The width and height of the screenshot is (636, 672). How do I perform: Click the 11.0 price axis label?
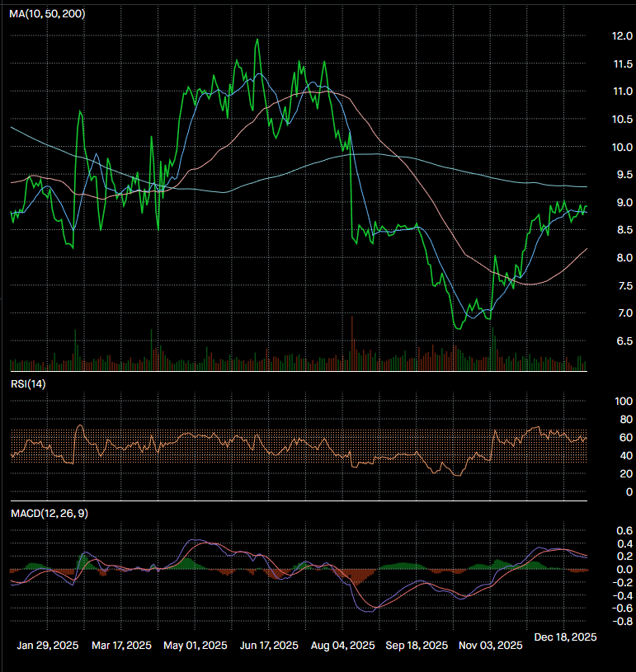pyautogui.click(x=623, y=92)
